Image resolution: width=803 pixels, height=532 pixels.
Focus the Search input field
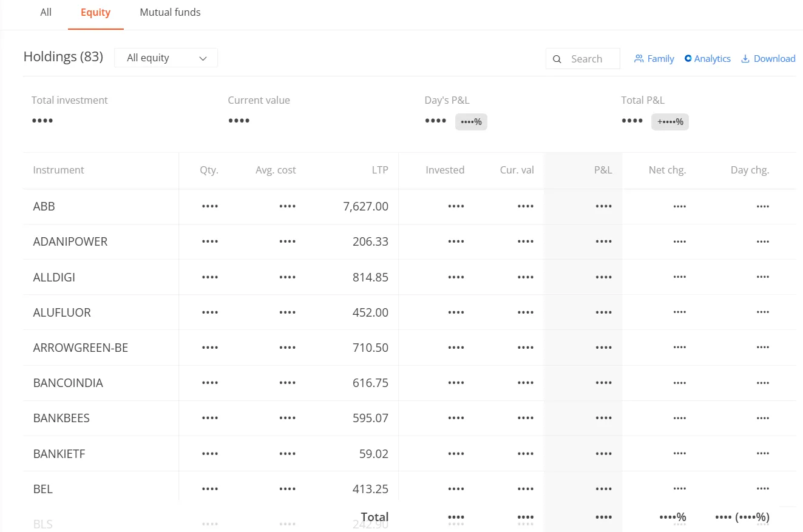583,59
